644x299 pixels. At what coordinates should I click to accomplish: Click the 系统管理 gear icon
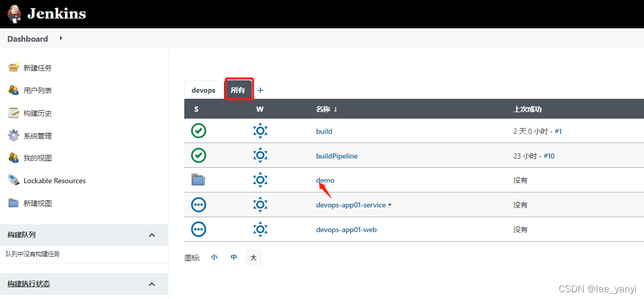(13, 135)
